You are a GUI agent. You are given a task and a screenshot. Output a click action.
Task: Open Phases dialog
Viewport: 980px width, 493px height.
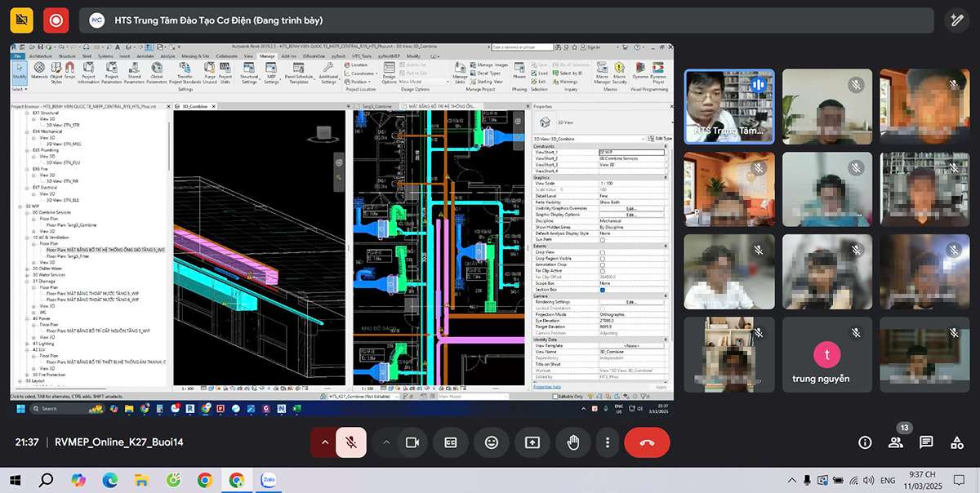point(519,73)
